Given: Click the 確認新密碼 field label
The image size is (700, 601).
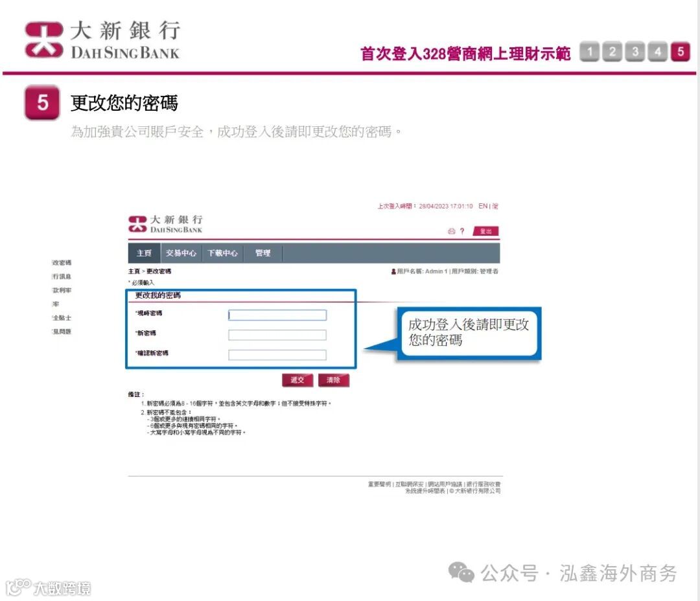Looking at the screenshot, I should pos(152,354).
